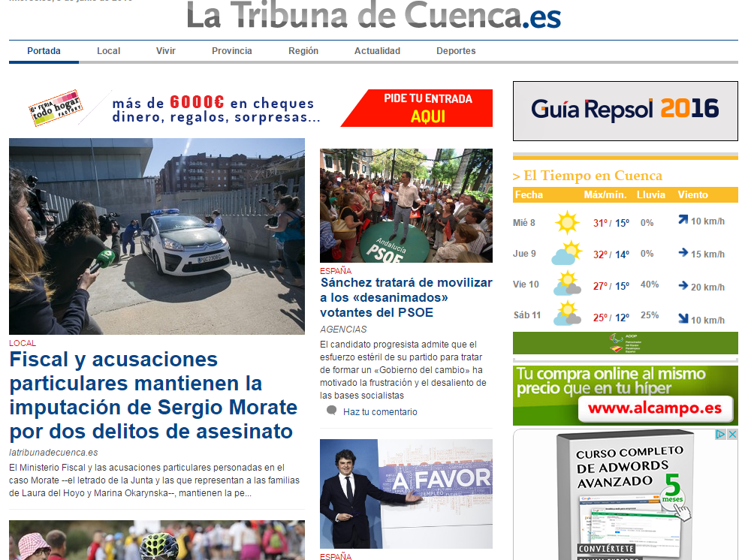Open the cyclist photo at the bottom
The image size is (748, 560).
pos(157,540)
